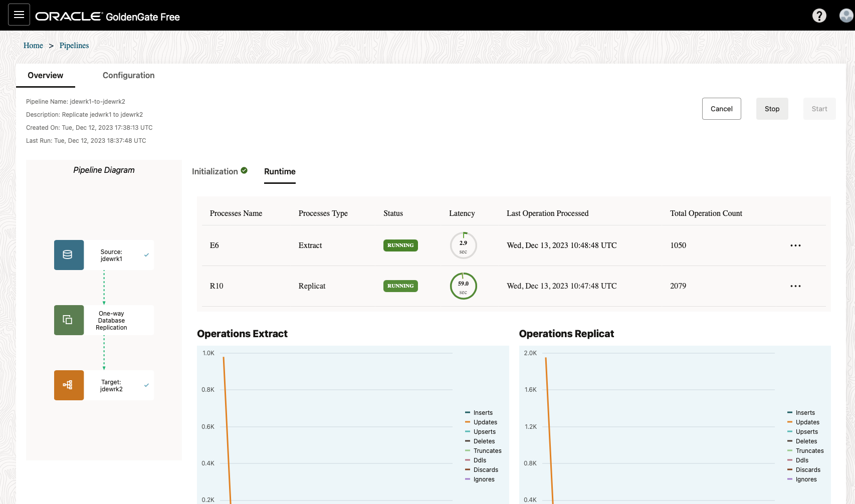Toggle Updates in Operations Extract legend
The height and width of the screenshot is (504, 855).
(481, 422)
